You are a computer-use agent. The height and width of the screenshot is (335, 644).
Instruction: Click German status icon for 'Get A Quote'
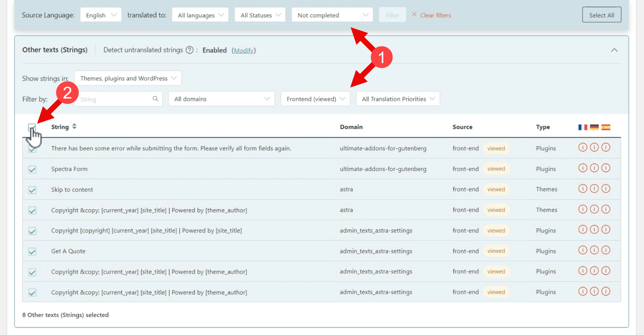594,250
